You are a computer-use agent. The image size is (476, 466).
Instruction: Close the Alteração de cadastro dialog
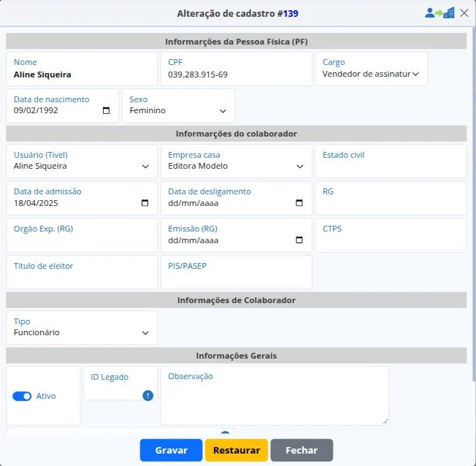(464, 13)
